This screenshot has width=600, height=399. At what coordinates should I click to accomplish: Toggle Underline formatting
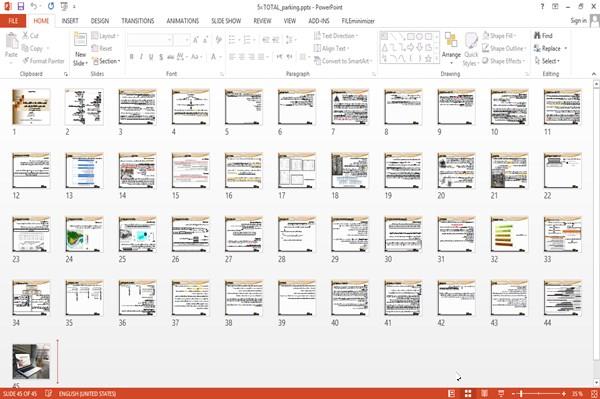151,57
